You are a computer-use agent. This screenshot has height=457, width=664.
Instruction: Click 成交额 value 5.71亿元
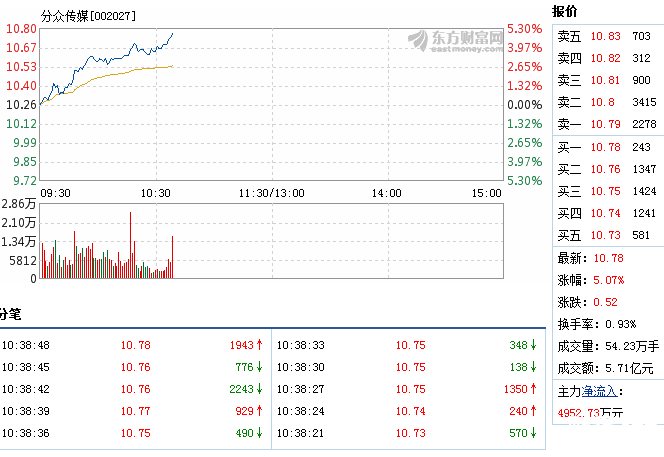[629, 368]
